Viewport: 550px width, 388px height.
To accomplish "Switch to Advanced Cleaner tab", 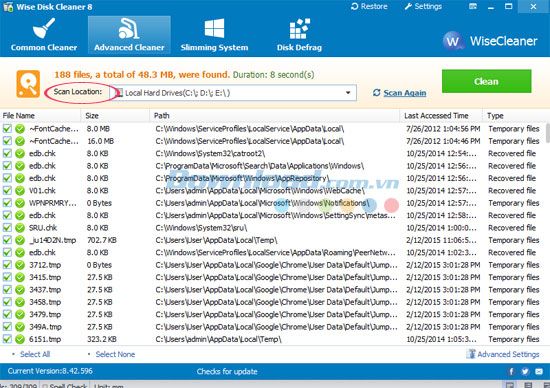I will click(x=129, y=35).
